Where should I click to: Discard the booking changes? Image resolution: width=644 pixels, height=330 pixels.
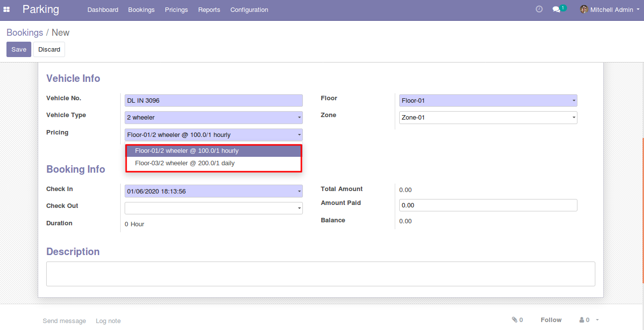(x=49, y=49)
